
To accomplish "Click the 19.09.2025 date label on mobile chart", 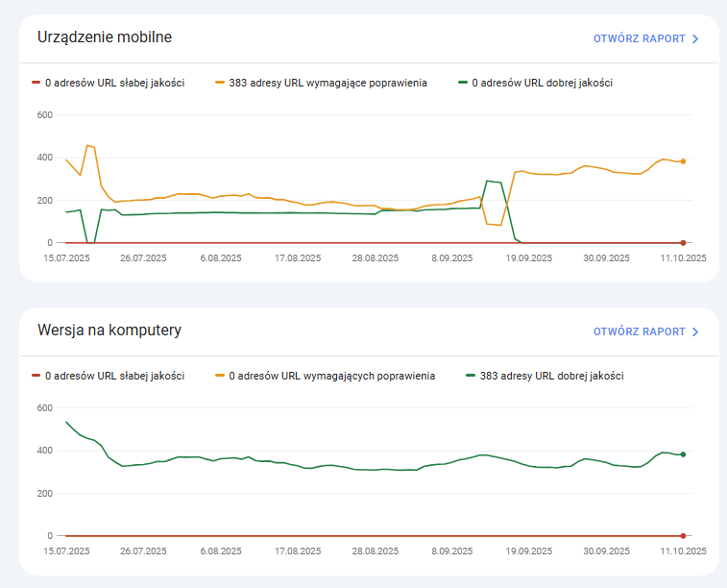I will tap(528, 258).
